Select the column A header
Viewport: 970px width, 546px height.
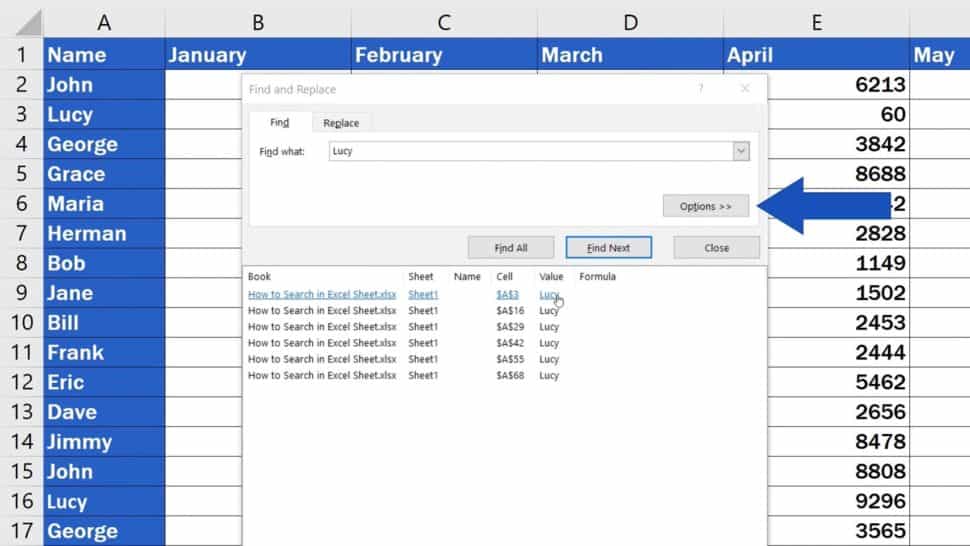104,22
